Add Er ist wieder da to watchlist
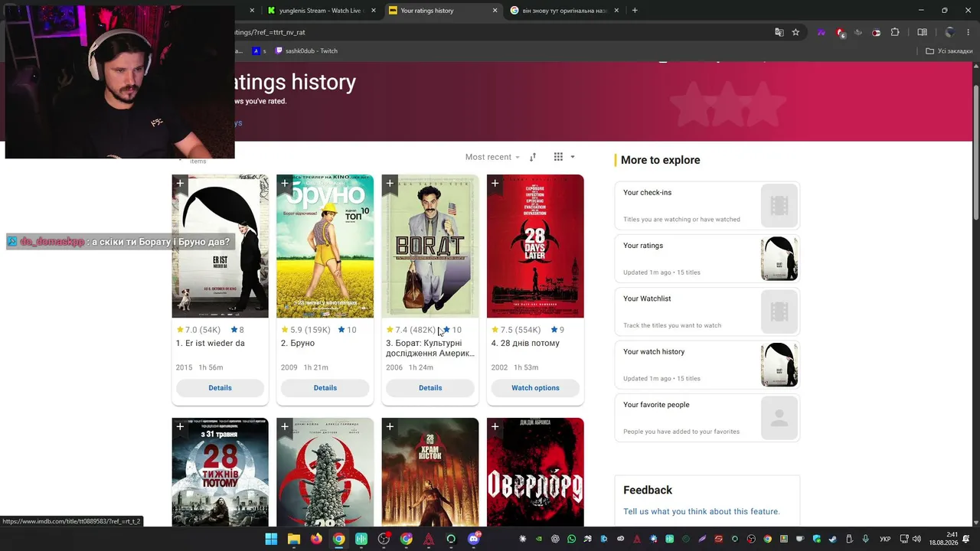Viewport: 980px width, 551px height. coord(180,184)
